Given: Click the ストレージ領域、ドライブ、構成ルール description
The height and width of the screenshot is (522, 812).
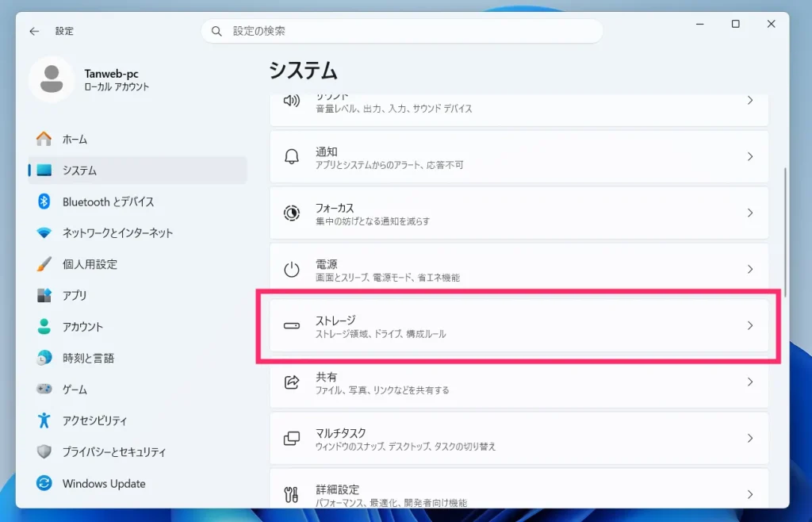Looking at the screenshot, I should click(381, 334).
